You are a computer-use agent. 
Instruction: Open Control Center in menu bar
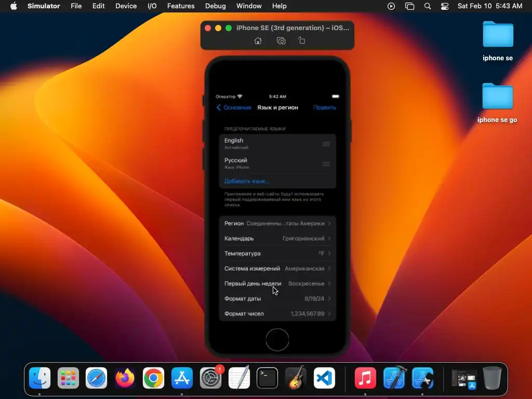point(445,6)
